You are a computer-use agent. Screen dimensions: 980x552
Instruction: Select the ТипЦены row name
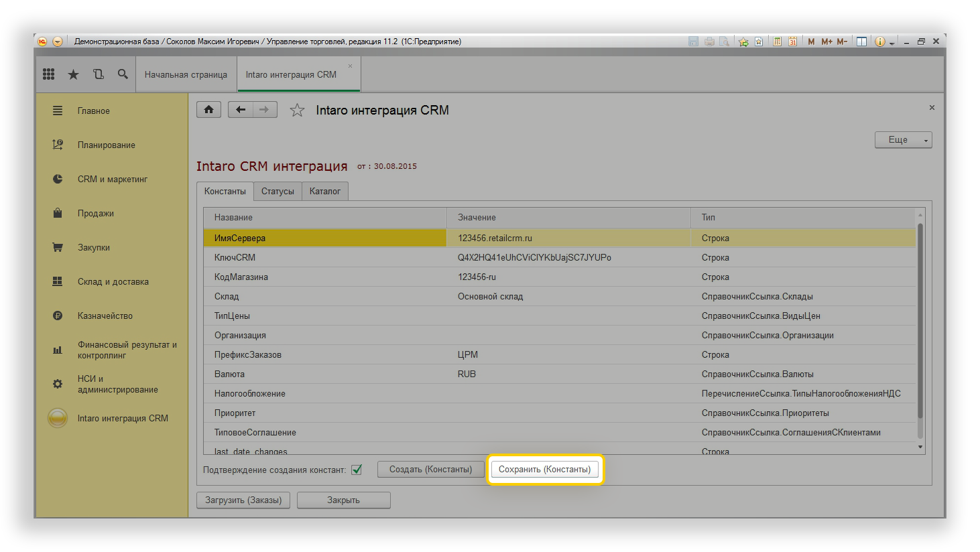tap(232, 316)
